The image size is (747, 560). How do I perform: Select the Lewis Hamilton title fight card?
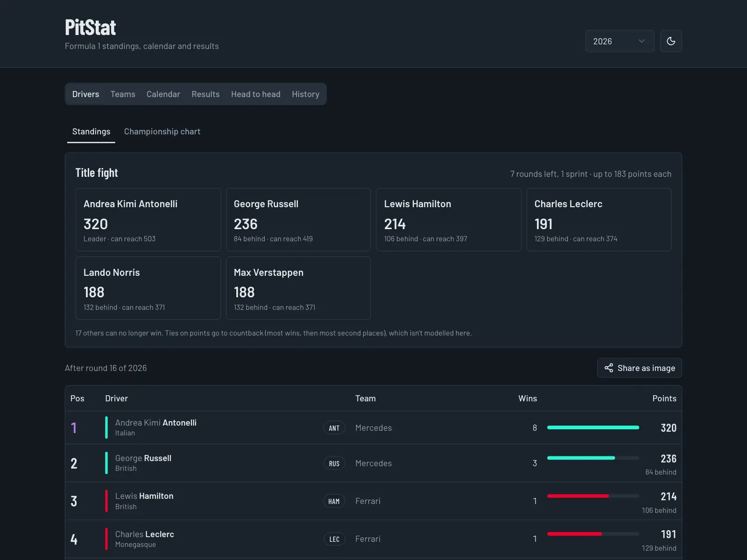click(449, 220)
